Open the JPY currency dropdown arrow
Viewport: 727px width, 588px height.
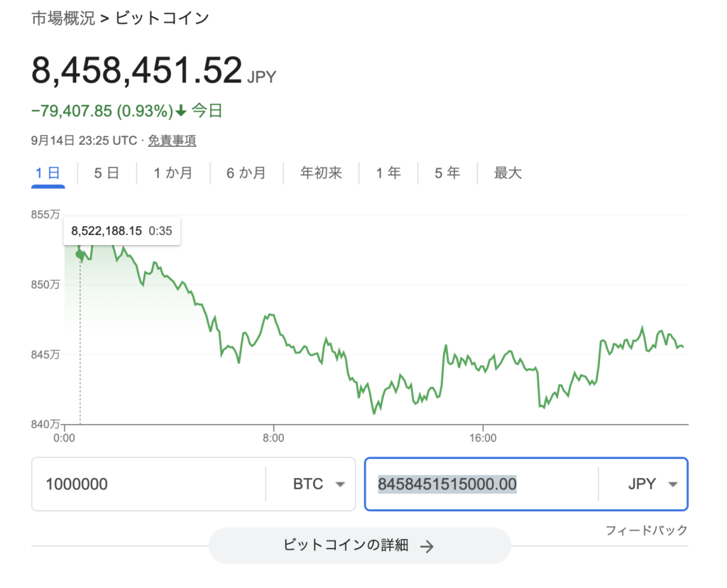(673, 484)
